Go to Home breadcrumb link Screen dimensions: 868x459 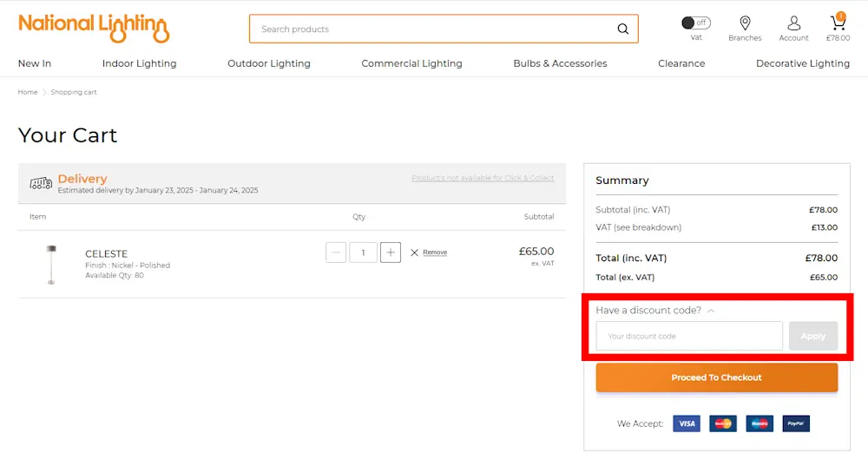[x=28, y=93]
